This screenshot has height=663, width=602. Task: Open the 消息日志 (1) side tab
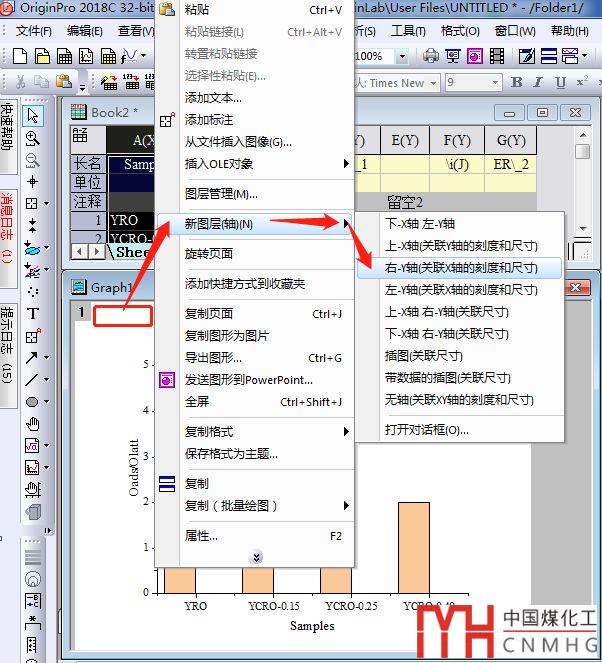(x=8, y=239)
